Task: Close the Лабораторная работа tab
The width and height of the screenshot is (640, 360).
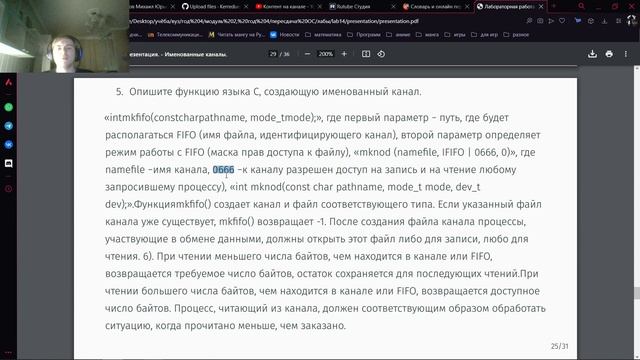Action: 541,7
